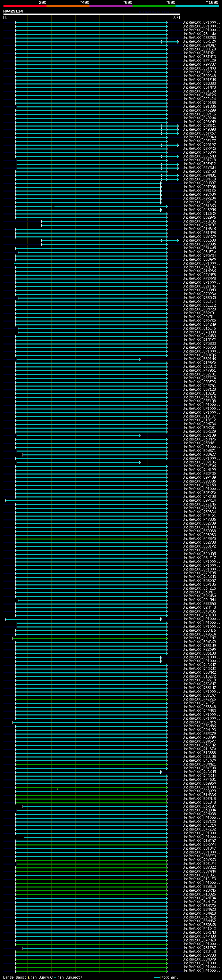This screenshot has width=222, height=980.
Task: Select hit UniRef100_A9P7U7
Action: click(x=199, y=64)
